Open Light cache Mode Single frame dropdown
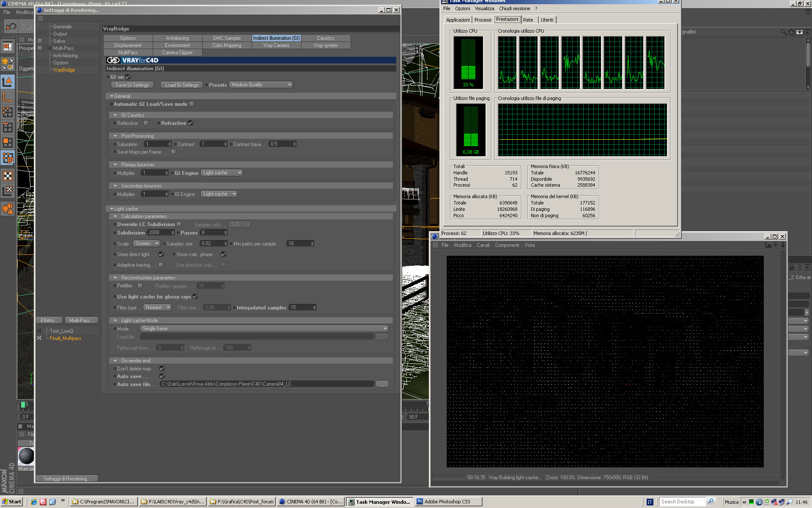Viewport: 812px width, 508px height. pos(264,329)
